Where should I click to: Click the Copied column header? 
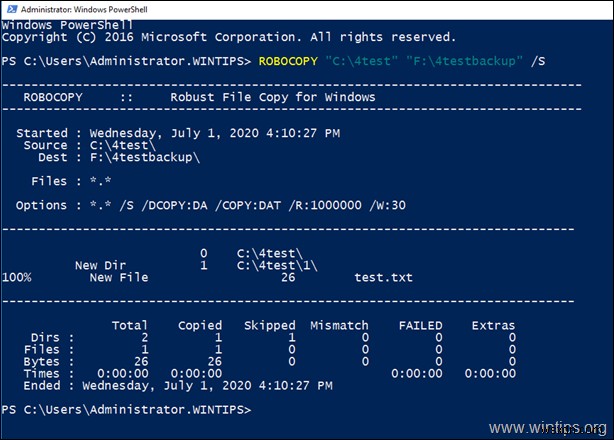coord(200,325)
